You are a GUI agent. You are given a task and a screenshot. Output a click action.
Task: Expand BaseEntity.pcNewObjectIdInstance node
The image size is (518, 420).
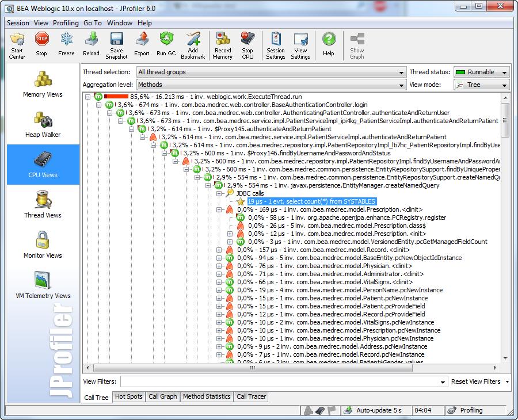pos(219,258)
